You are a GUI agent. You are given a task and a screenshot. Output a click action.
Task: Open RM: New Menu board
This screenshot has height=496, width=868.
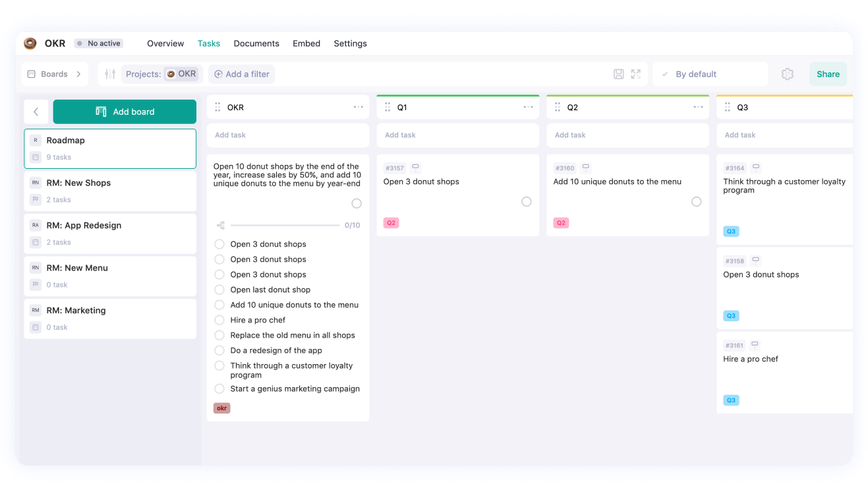[x=110, y=276]
